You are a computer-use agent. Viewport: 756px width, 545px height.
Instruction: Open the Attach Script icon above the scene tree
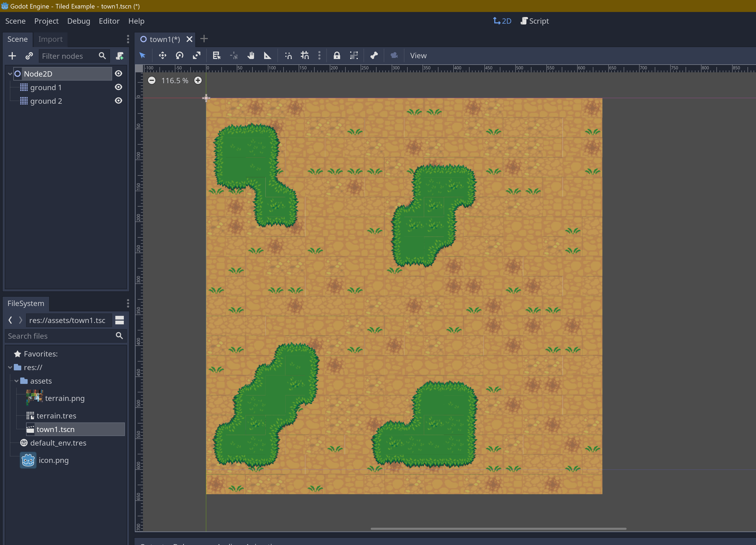[x=120, y=56]
